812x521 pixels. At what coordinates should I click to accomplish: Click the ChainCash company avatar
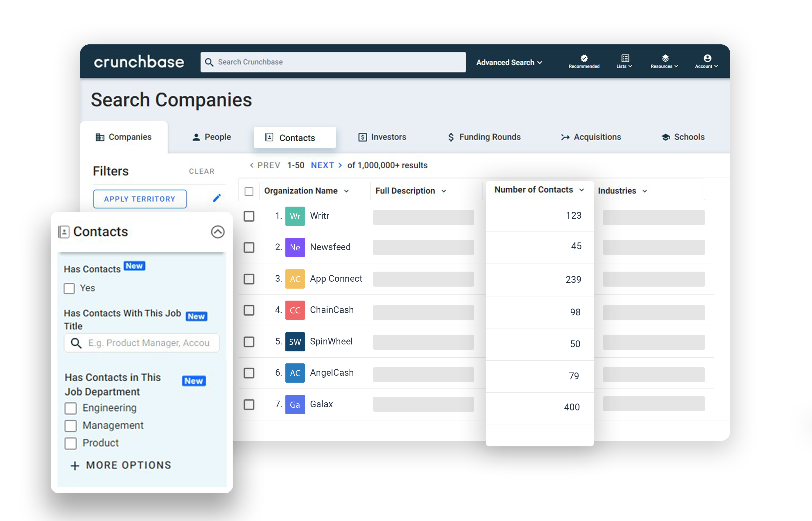coord(295,310)
